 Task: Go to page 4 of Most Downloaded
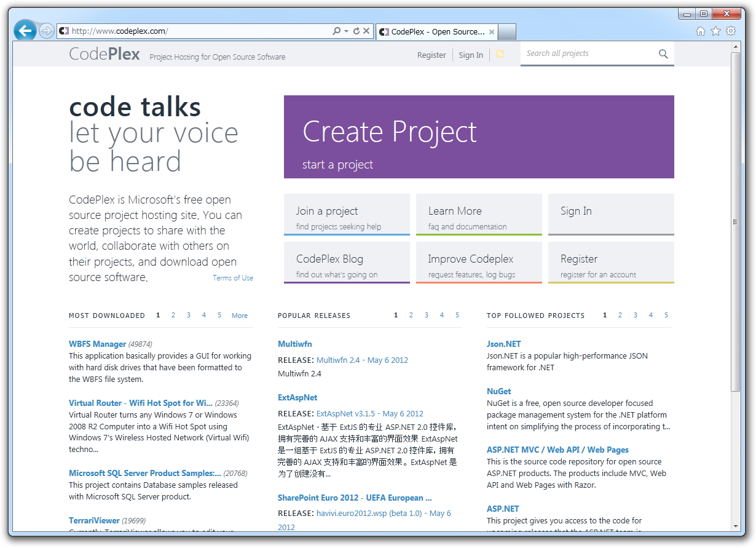204,315
